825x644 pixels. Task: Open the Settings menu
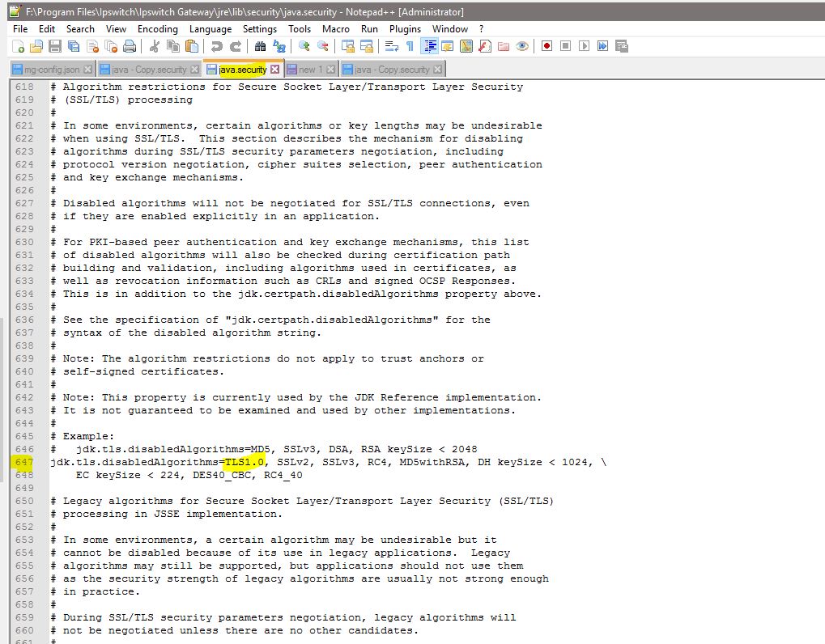pos(259,29)
